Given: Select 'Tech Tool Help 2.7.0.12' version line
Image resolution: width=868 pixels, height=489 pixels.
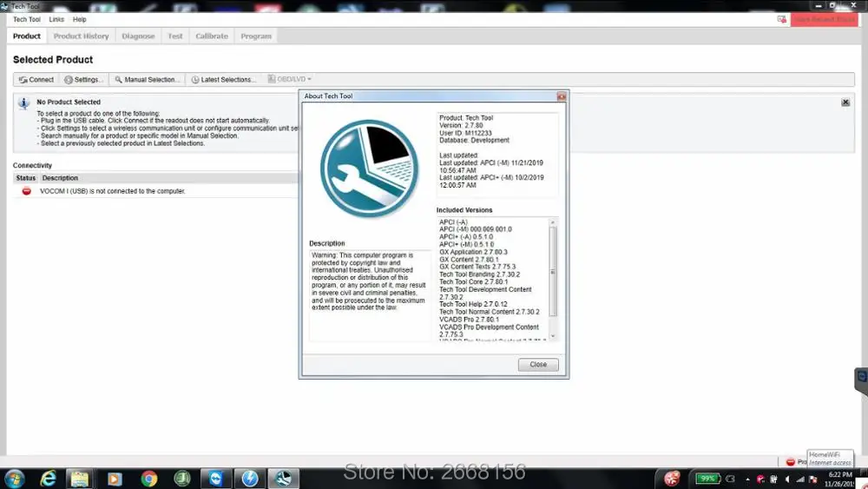Looking at the screenshot, I should 473,305.
